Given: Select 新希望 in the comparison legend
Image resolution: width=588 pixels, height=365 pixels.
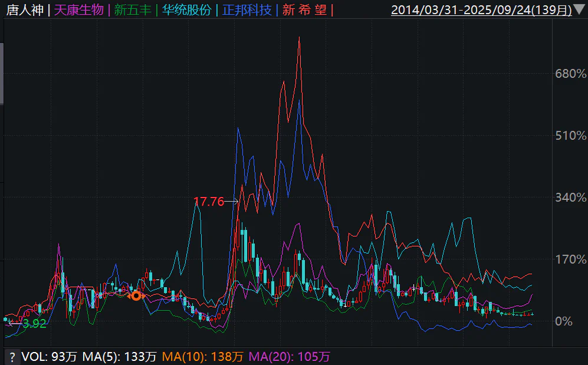Looking at the screenshot, I should (304, 10).
